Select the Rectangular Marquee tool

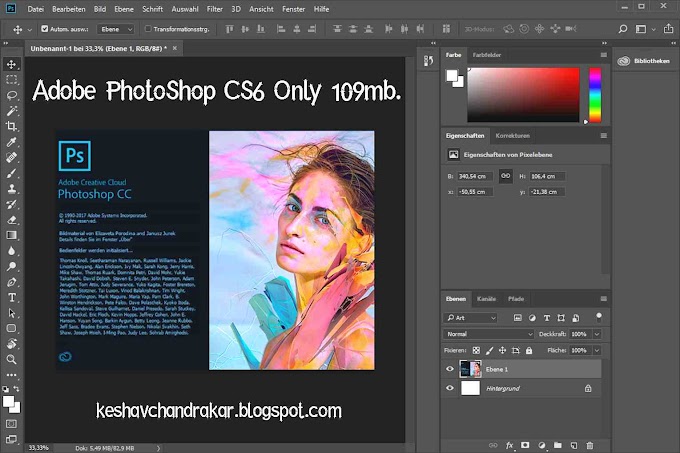12,80
